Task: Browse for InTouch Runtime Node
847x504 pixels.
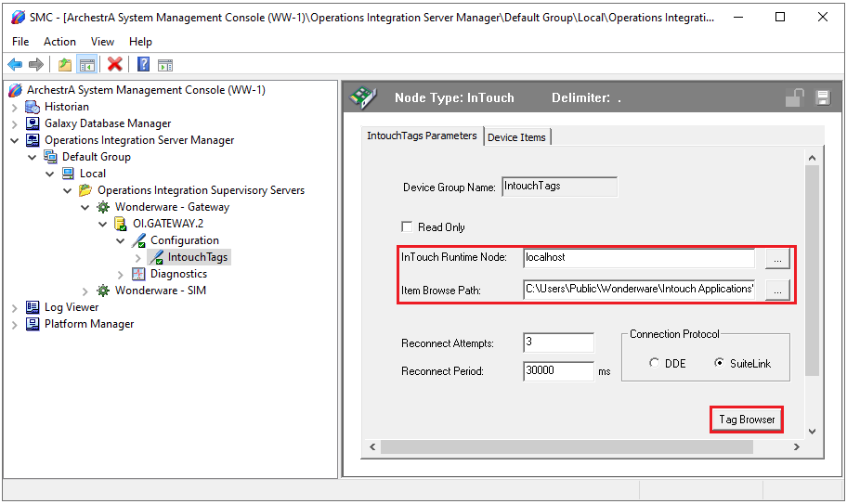Action: pos(777,258)
